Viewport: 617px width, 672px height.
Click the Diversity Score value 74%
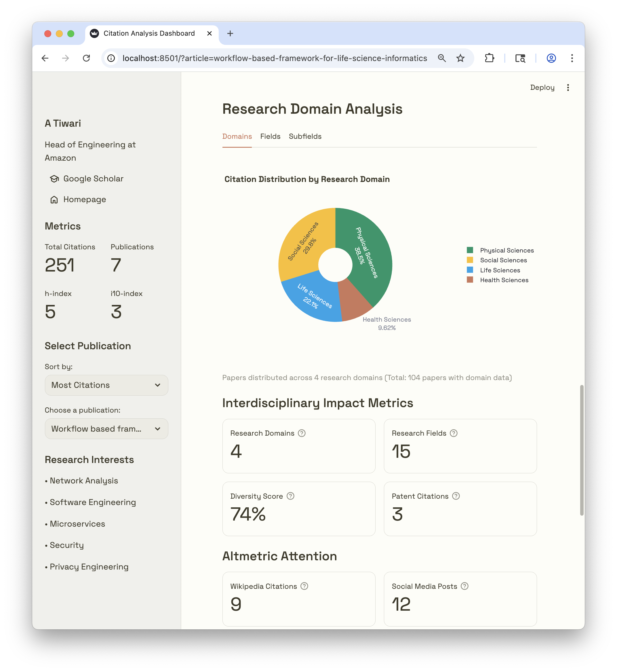[248, 514]
